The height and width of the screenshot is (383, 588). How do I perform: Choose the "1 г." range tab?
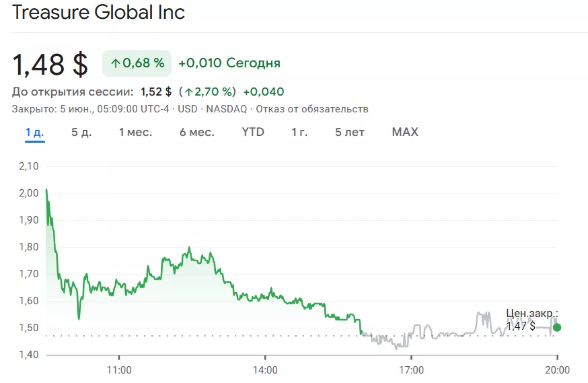299,133
